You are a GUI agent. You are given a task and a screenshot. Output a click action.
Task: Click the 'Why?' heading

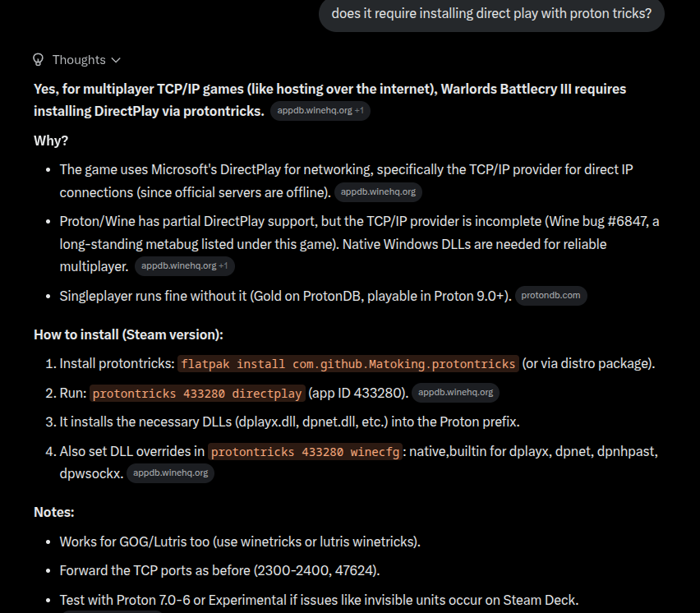tap(51, 141)
